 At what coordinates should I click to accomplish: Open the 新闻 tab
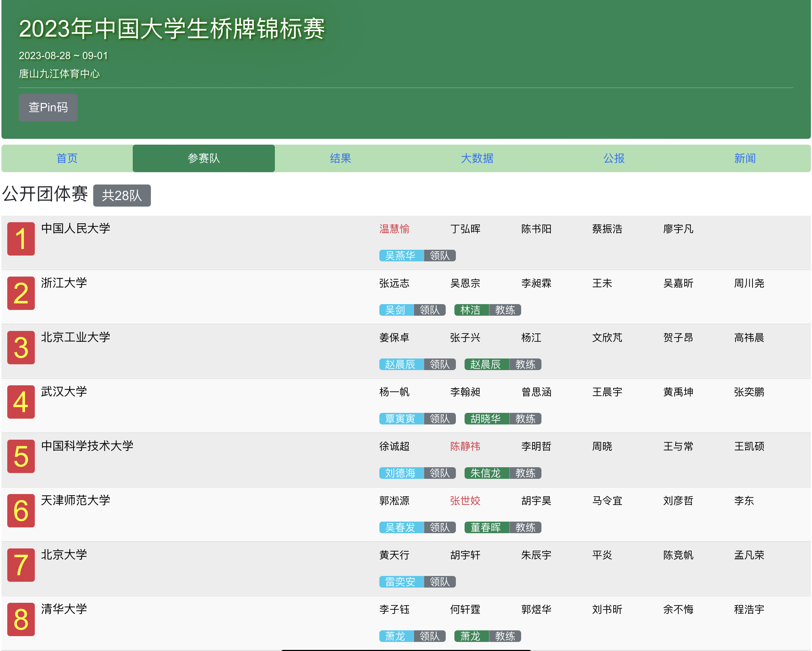[x=745, y=158]
